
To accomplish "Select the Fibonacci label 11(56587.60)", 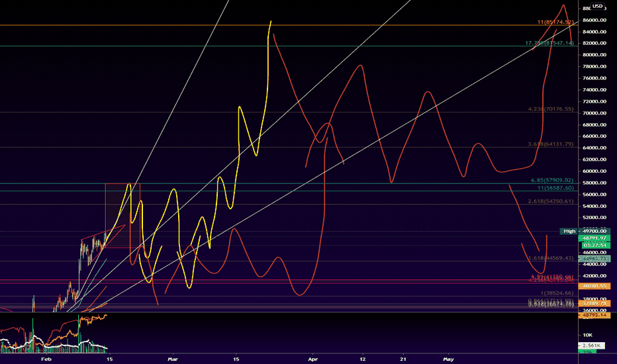I will tap(555, 188).
